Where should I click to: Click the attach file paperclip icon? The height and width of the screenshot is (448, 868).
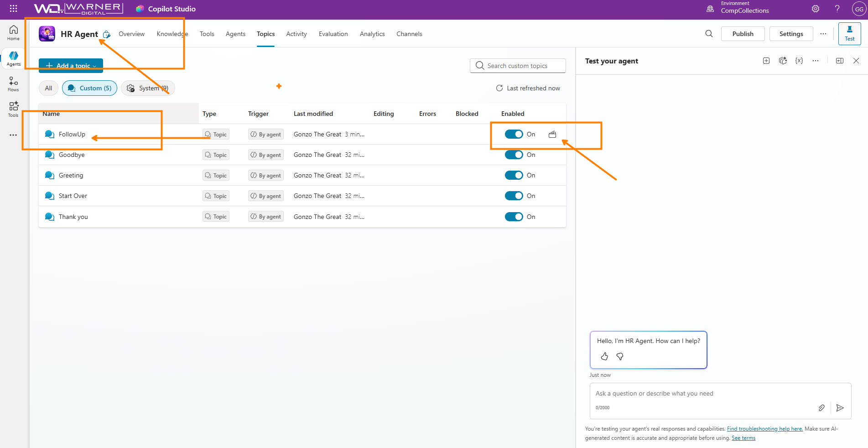coord(821,408)
